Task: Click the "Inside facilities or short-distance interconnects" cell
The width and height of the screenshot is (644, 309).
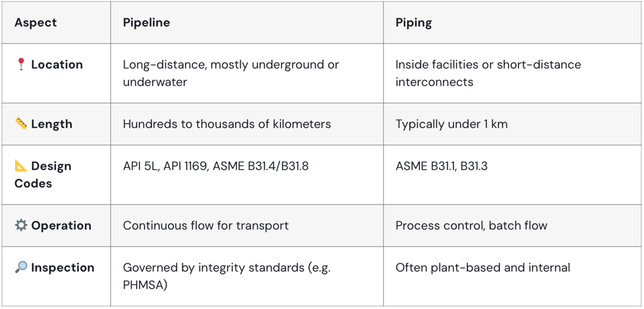Action: click(488, 73)
